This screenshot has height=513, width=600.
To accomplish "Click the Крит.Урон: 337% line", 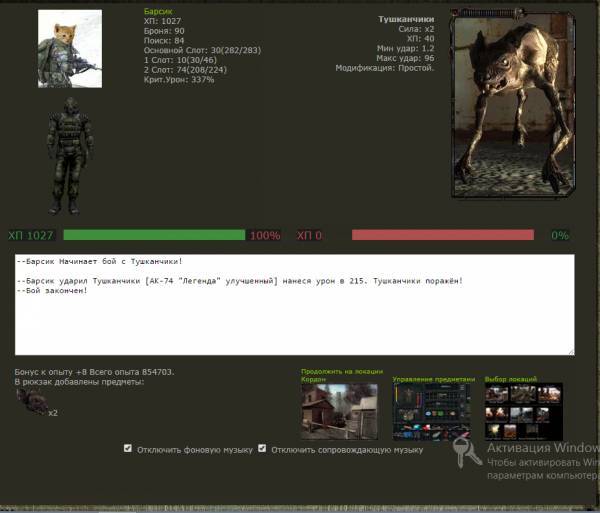I will (x=179, y=80).
